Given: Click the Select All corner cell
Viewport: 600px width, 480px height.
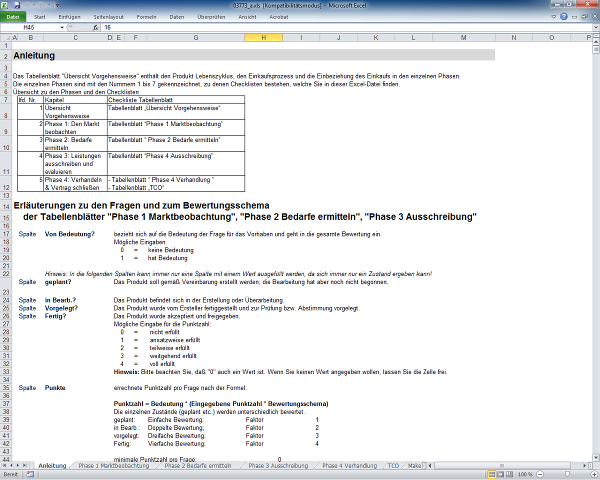Looking at the screenshot, I should pyautogui.click(x=7, y=38).
